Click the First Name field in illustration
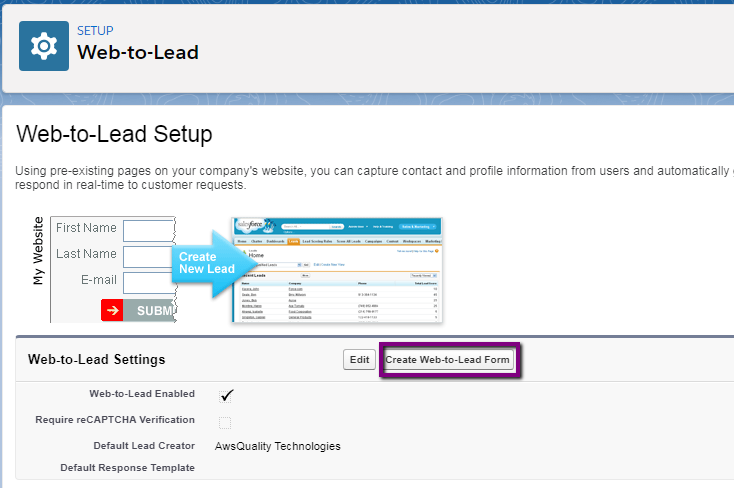734x488 pixels. [148, 230]
